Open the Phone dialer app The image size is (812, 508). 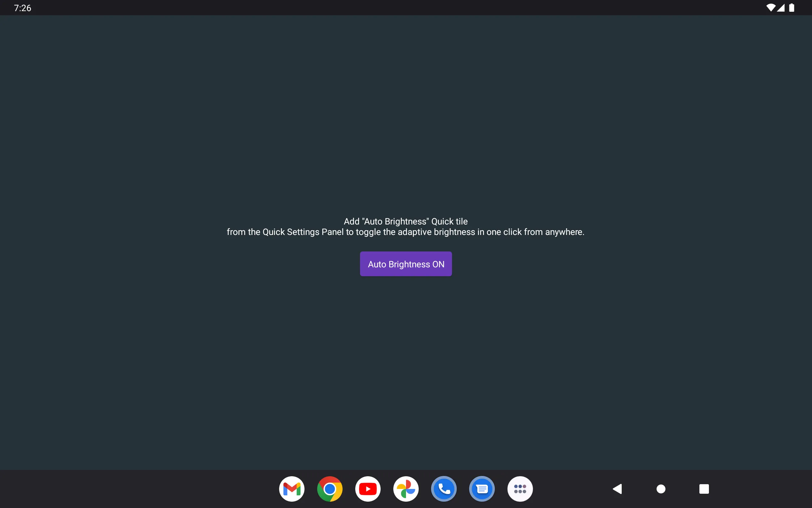(444, 489)
